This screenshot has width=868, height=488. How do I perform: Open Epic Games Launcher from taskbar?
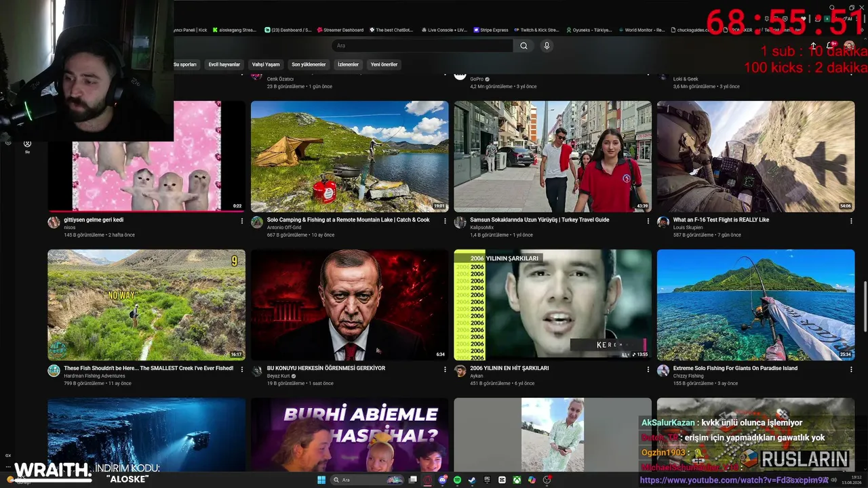(x=487, y=480)
